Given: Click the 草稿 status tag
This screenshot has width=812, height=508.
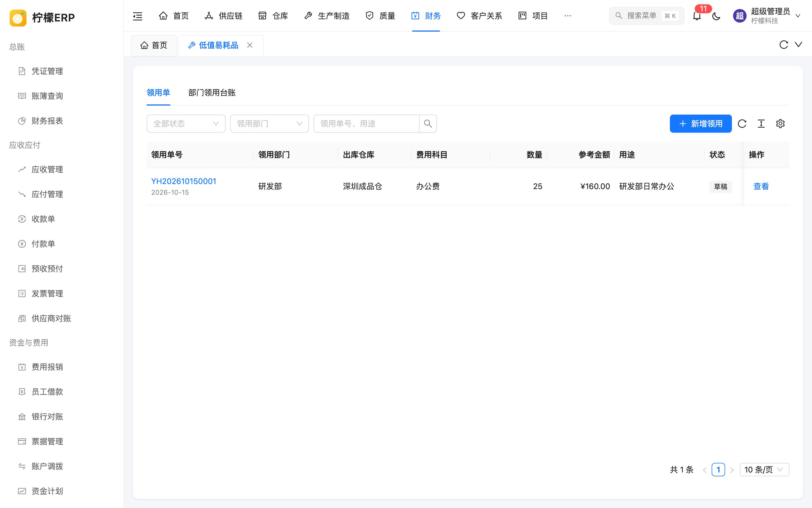Looking at the screenshot, I should [720, 187].
